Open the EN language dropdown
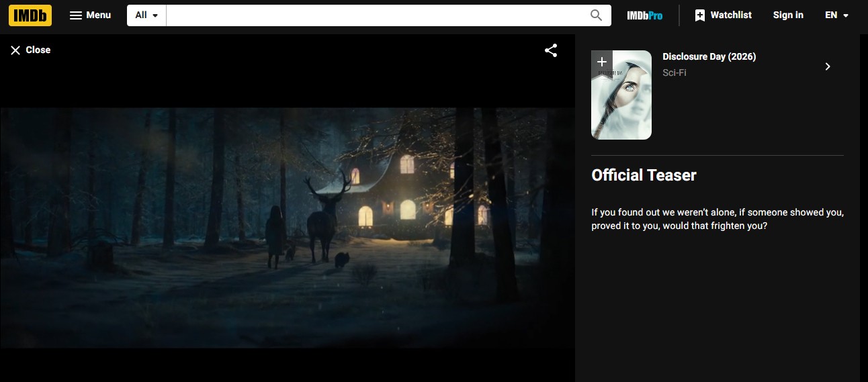868x382 pixels. 836,15
